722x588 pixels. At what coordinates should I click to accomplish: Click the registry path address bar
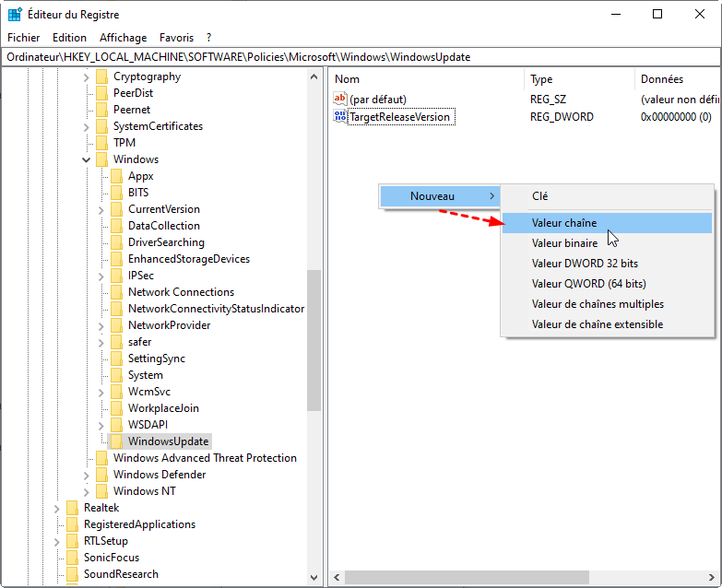(361, 57)
